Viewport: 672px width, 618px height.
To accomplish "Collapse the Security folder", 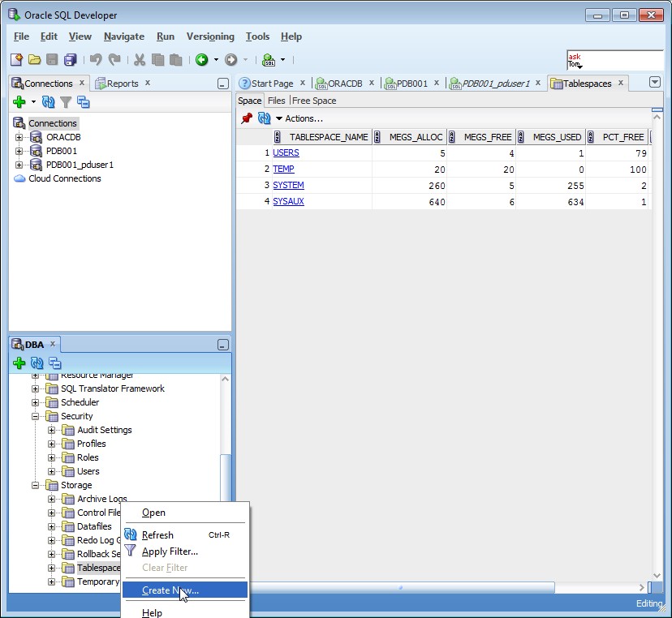I will coord(35,416).
